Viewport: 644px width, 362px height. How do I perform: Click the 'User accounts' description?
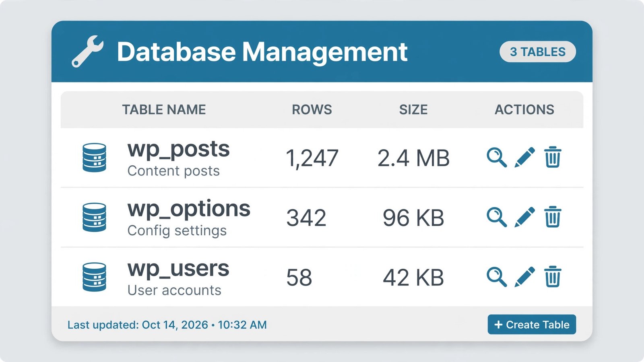click(x=174, y=290)
